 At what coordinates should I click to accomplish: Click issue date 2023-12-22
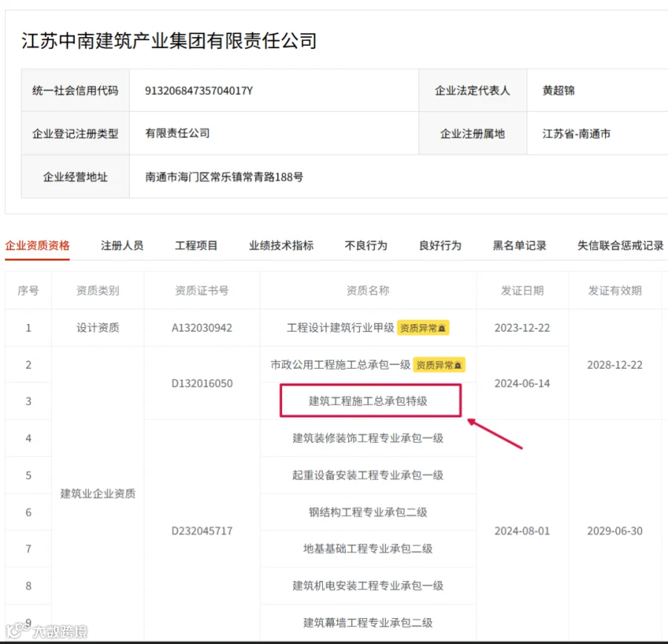pos(523,328)
